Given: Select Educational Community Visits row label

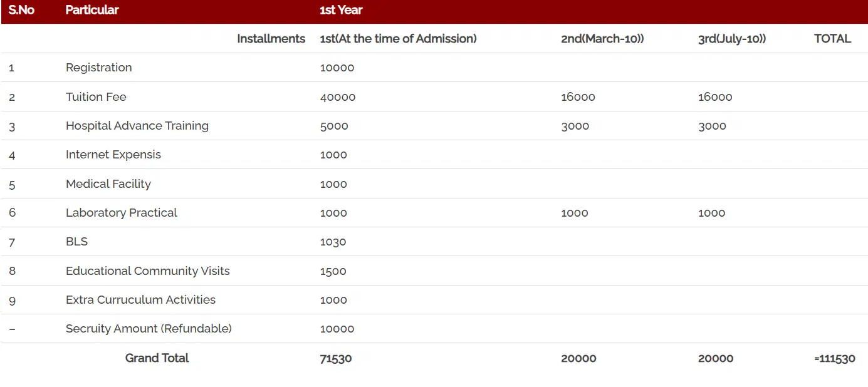Looking at the screenshot, I should coord(148,271).
